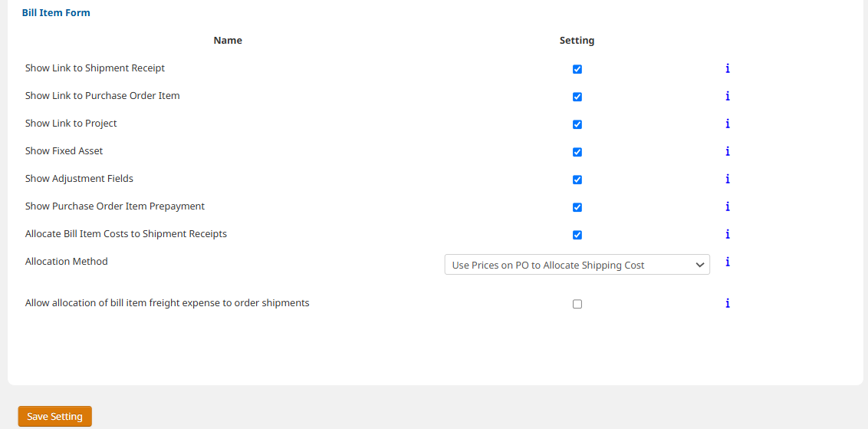Image resolution: width=868 pixels, height=429 pixels.
Task: View info for Show Link to Project
Action: tap(728, 124)
